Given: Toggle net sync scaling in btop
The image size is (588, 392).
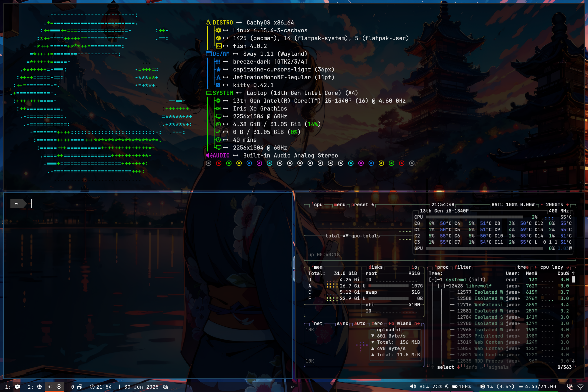Looking at the screenshot, I should 342,323.
